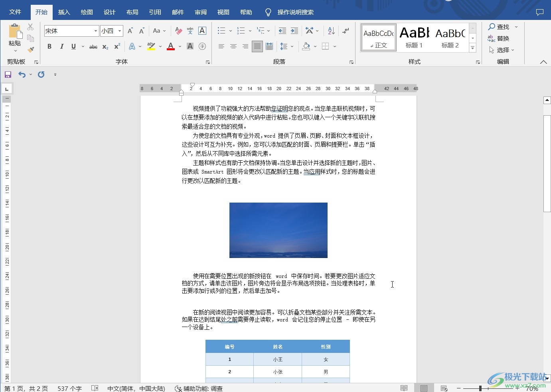This screenshot has height=392, width=551.
Task: Sort text with the A-Z sort icon
Action: (331, 31)
